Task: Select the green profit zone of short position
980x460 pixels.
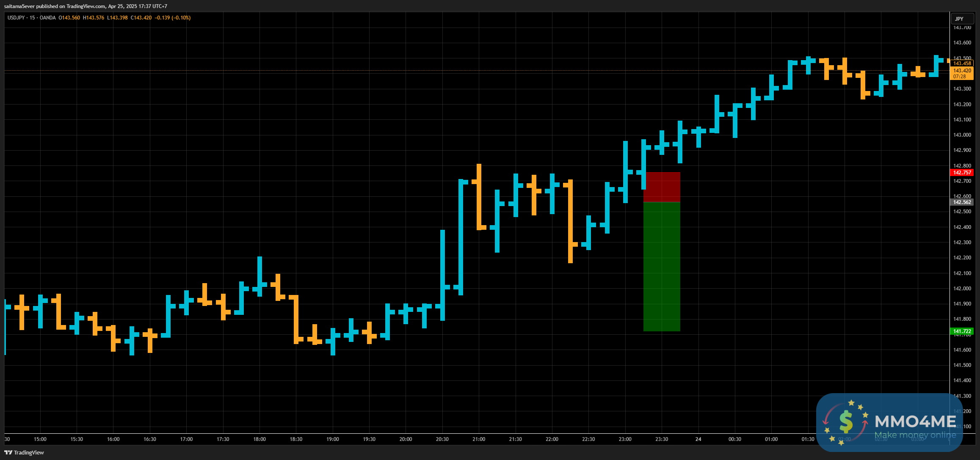Action: click(x=662, y=267)
